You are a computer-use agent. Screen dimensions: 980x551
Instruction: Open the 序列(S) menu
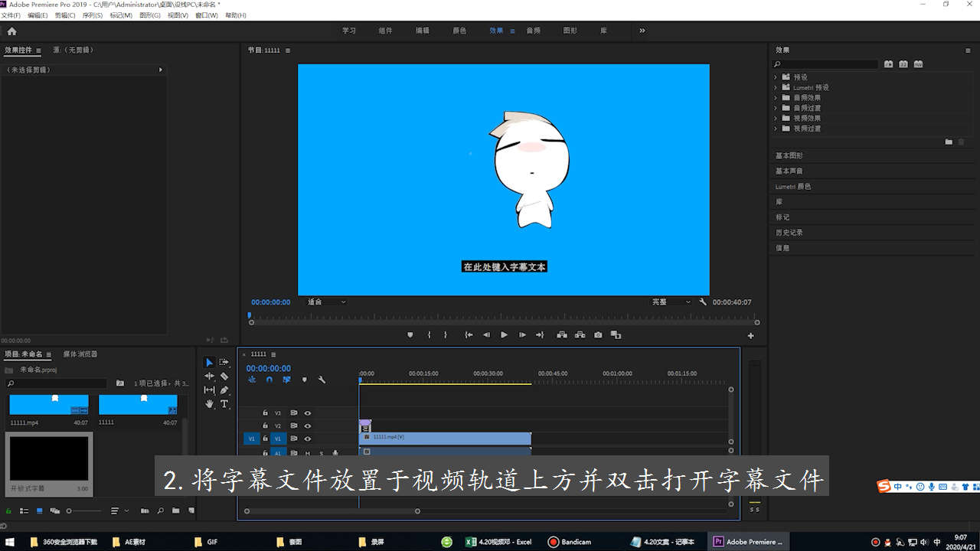click(x=92, y=15)
